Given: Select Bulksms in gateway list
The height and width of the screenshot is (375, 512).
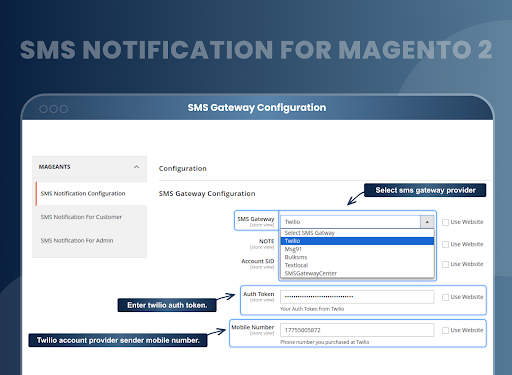Looking at the screenshot, I should (357, 257).
